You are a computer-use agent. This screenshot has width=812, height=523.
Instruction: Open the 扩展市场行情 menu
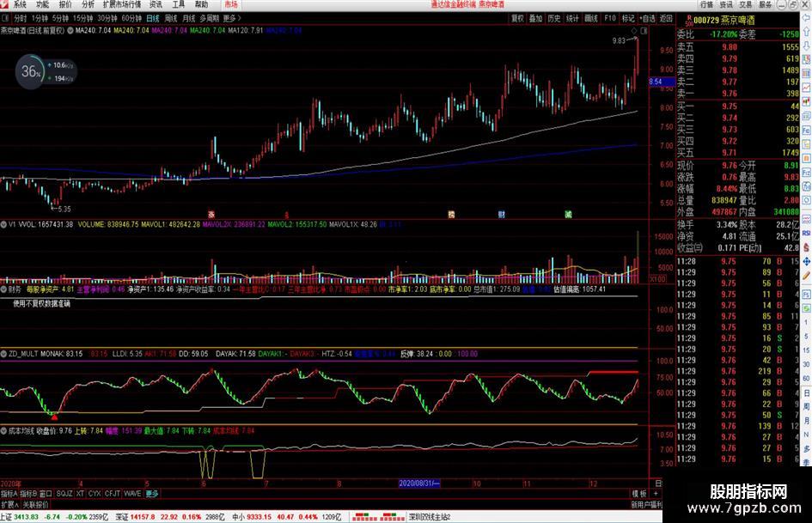click(x=122, y=4)
